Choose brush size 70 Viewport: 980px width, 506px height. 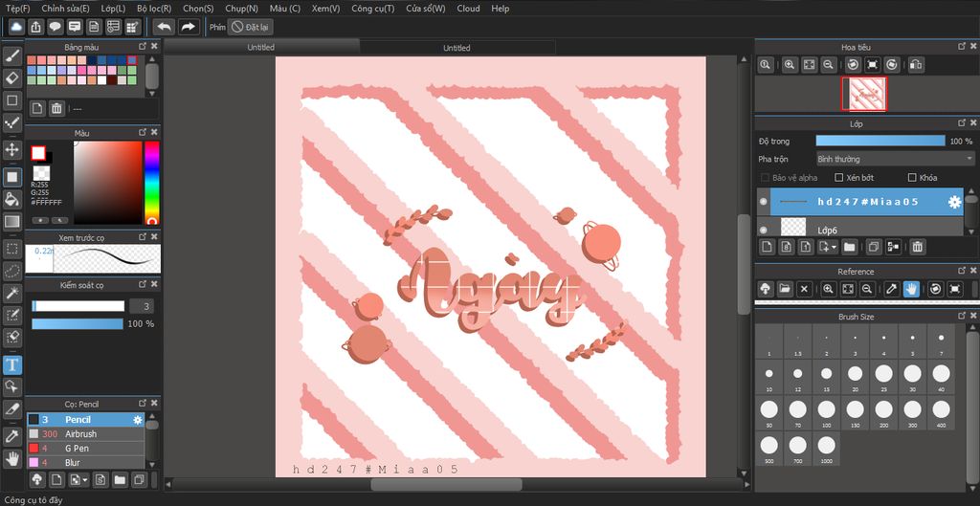[797, 412]
